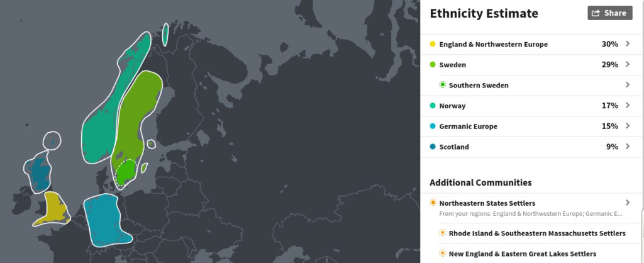
Task: Select the dotted Southern Sweden map region
Action: click(126, 172)
